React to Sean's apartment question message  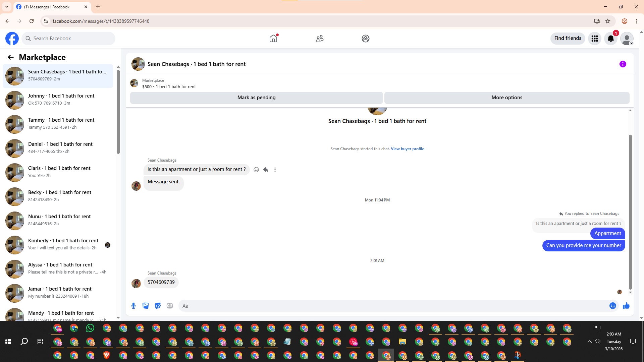click(x=256, y=170)
